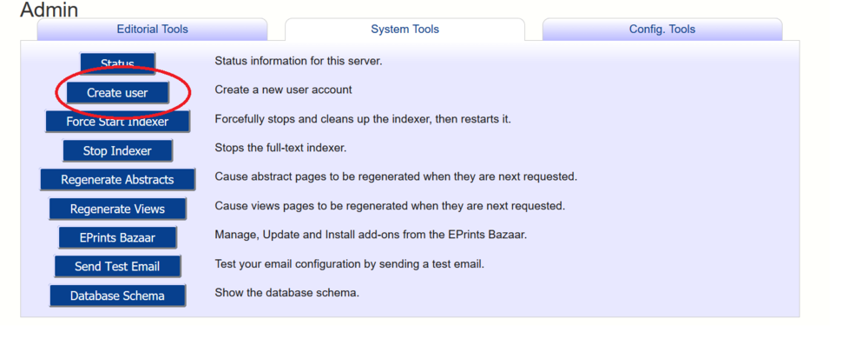Click the test email configuration description text
This screenshot has height=339, width=868.
point(349,263)
